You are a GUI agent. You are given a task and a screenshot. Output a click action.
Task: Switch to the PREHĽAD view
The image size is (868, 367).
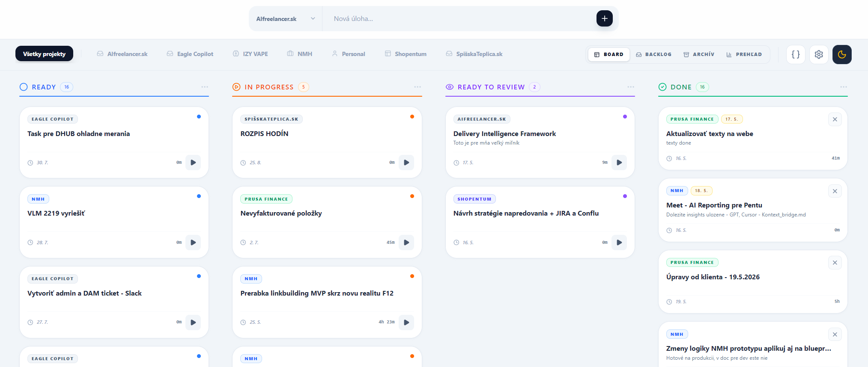tap(744, 54)
